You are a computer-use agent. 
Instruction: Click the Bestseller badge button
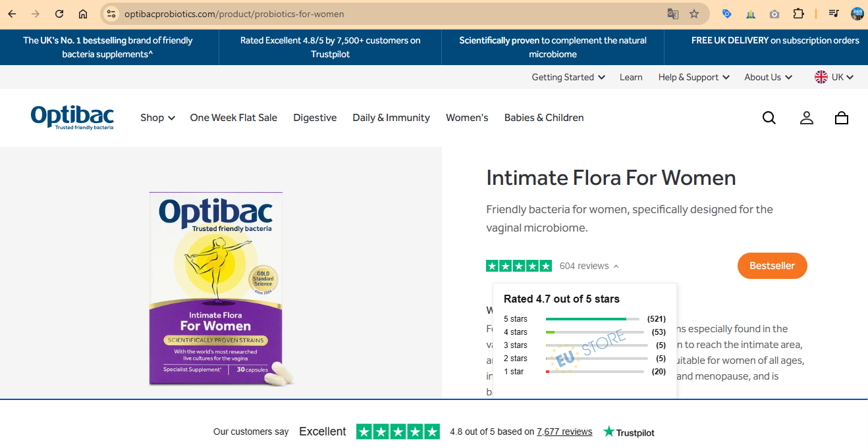(773, 266)
